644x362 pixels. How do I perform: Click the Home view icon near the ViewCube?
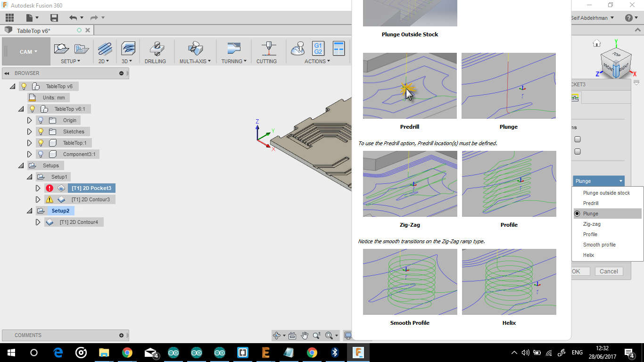pyautogui.click(x=597, y=43)
